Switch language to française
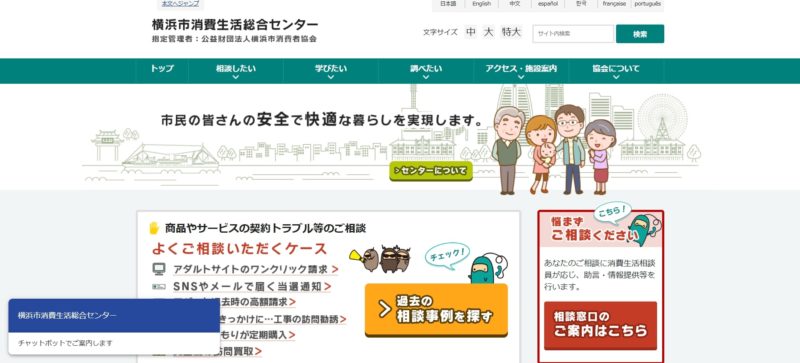The image size is (800, 363). pyautogui.click(x=614, y=4)
